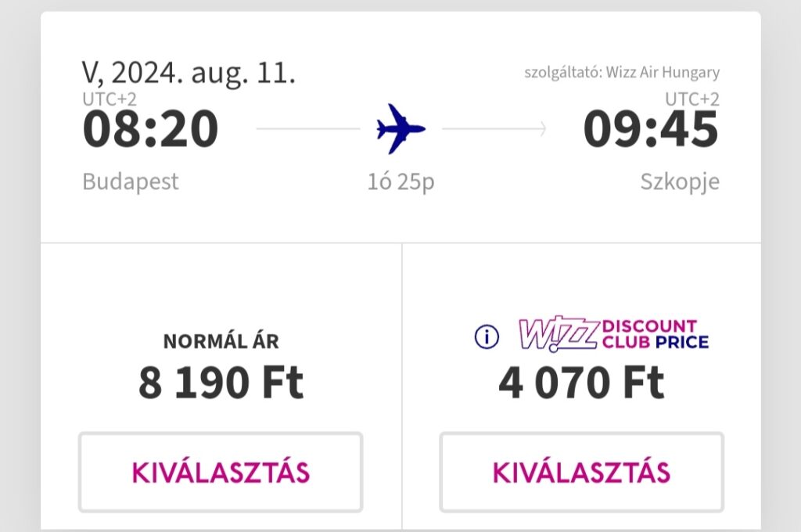
Task: Click the szolgáltató: Wizz Air Hungary text
Action: [622, 73]
